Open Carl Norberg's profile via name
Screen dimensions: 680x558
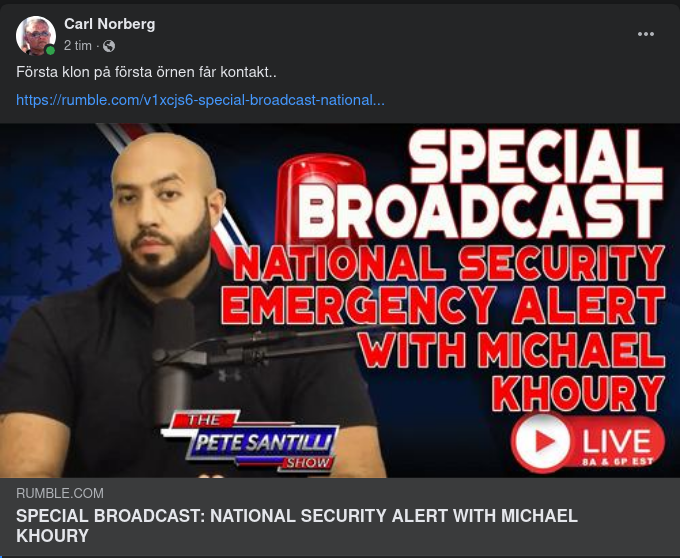pyautogui.click(x=110, y=24)
